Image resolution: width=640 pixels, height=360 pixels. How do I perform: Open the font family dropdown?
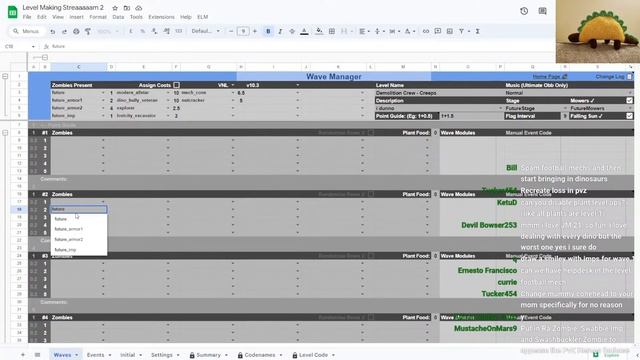(206, 31)
